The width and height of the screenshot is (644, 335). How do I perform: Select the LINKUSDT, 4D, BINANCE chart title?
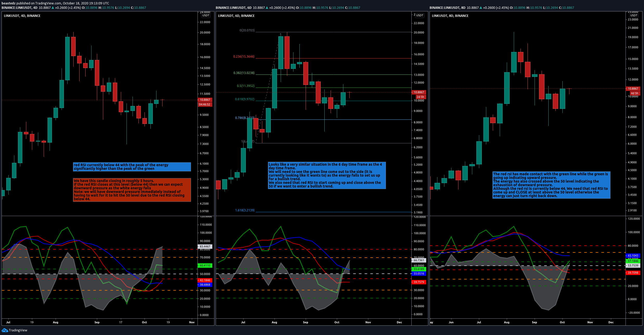[x=22, y=16]
